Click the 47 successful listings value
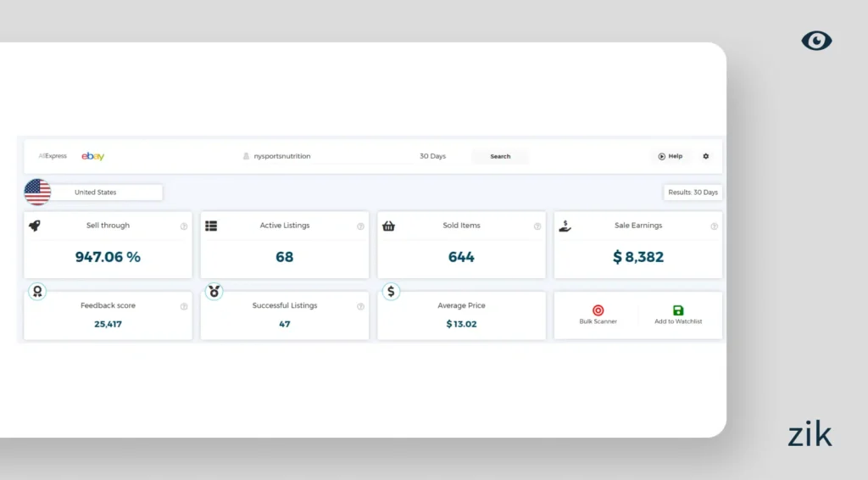 pyautogui.click(x=285, y=324)
